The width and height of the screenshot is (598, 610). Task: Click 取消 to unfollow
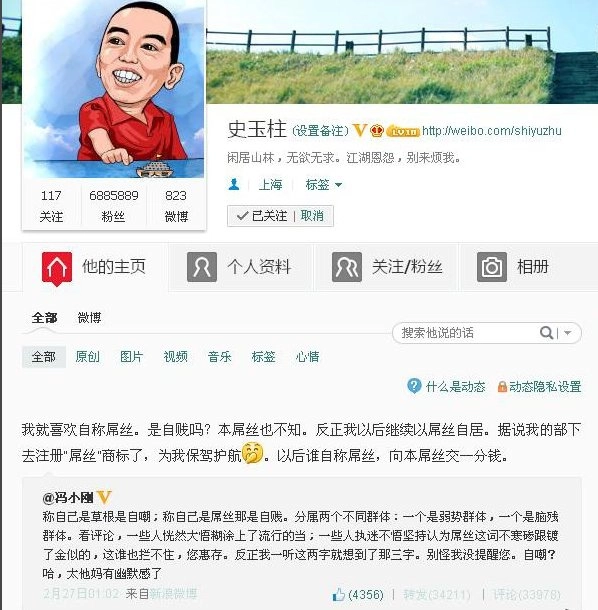click(312, 216)
